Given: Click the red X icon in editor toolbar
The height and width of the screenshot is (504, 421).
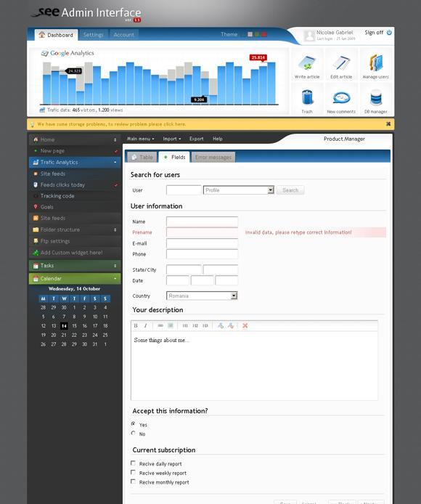Looking at the screenshot, I should (x=245, y=325).
